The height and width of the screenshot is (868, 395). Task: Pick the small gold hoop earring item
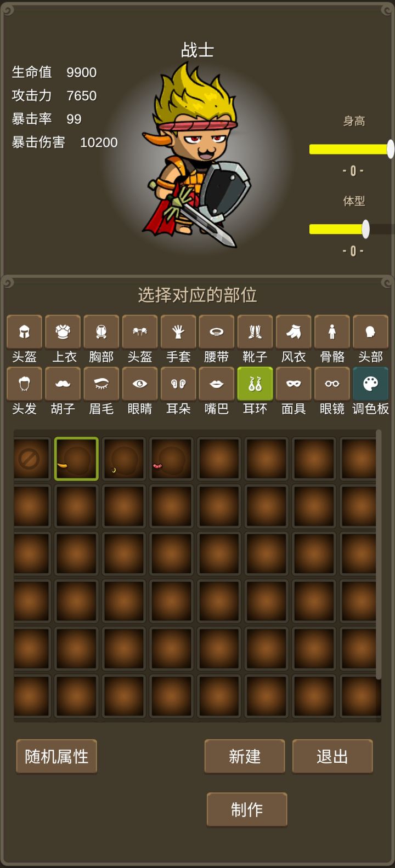coord(124,459)
